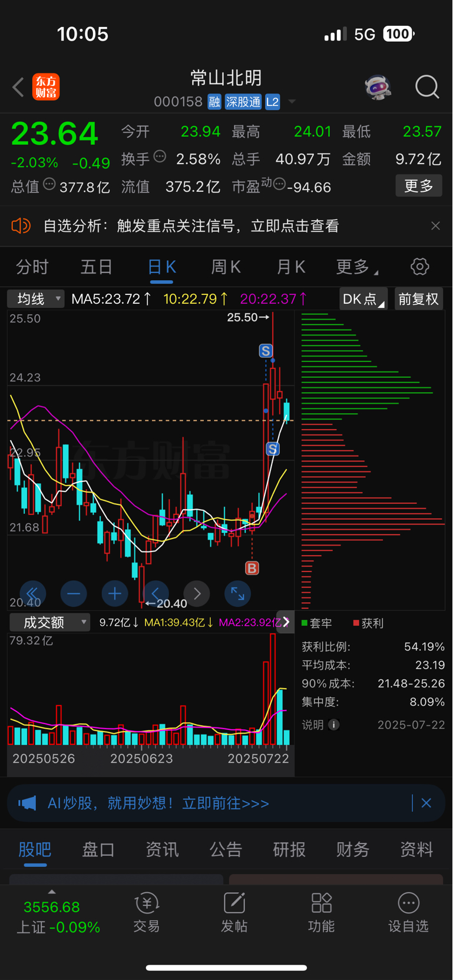The height and width of the screenshot is (980, 453).
Task: Switch to 分时 chart tab
Action: click(x=32, y=267)
